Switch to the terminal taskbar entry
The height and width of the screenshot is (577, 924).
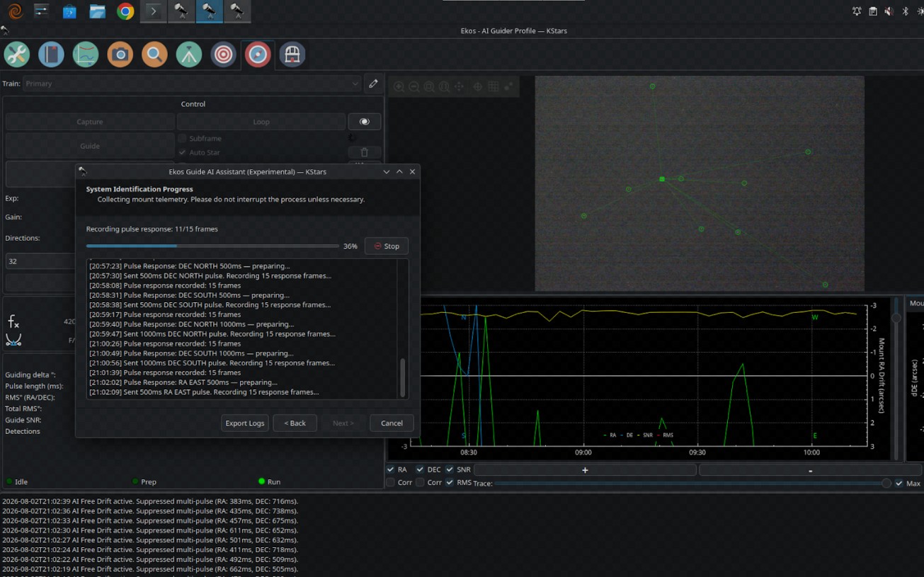[x=153, y=11]
